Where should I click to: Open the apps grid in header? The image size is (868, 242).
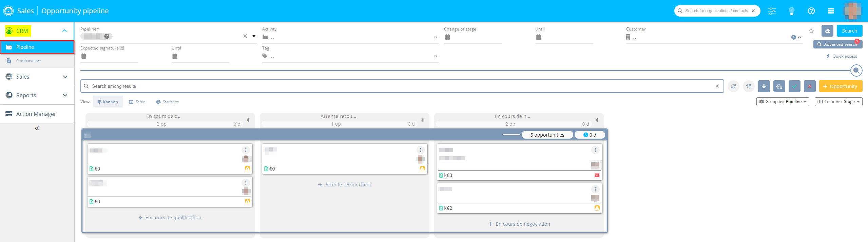click(831, 11)
